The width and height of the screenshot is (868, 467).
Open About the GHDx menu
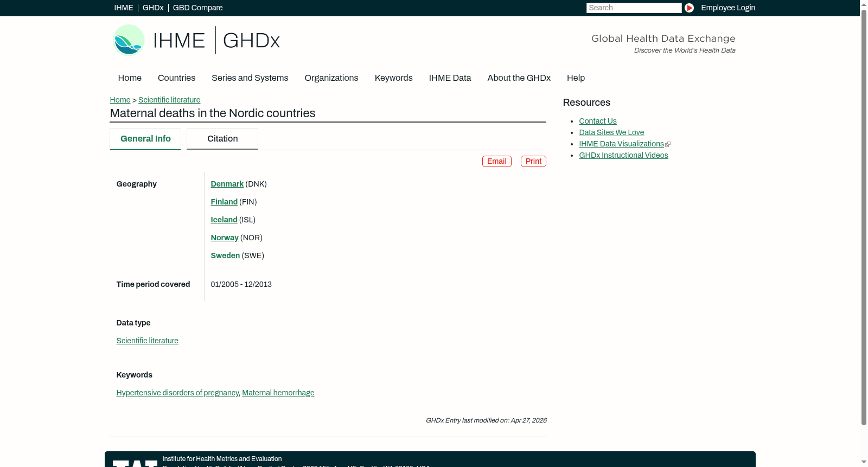tap(519, 78)
